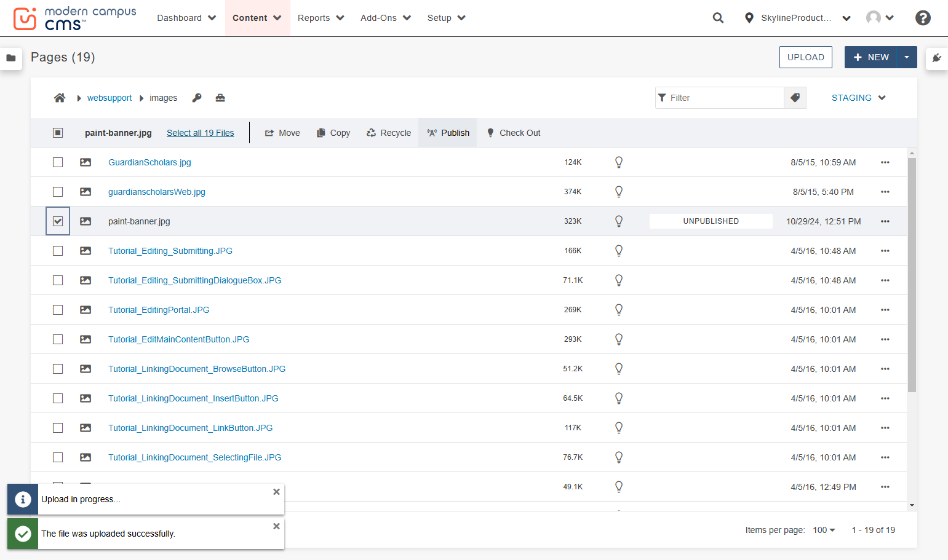Open the global search icon
Screen dimensions: 948x560
point(718,18)
